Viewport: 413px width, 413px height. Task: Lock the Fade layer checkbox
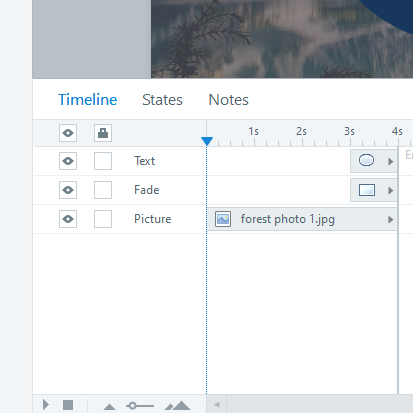103,190
